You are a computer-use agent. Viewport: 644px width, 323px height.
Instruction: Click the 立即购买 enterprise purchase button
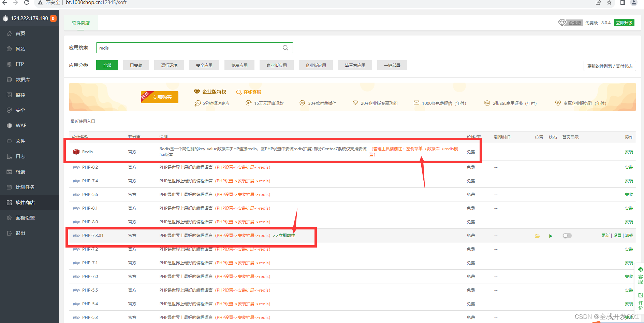tap(160, 97)
